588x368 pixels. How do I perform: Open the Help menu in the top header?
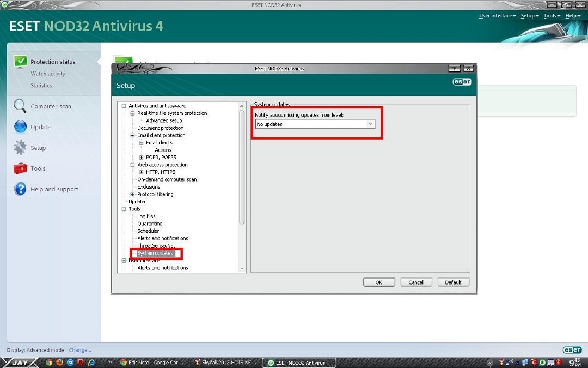(x=573, y=16)
